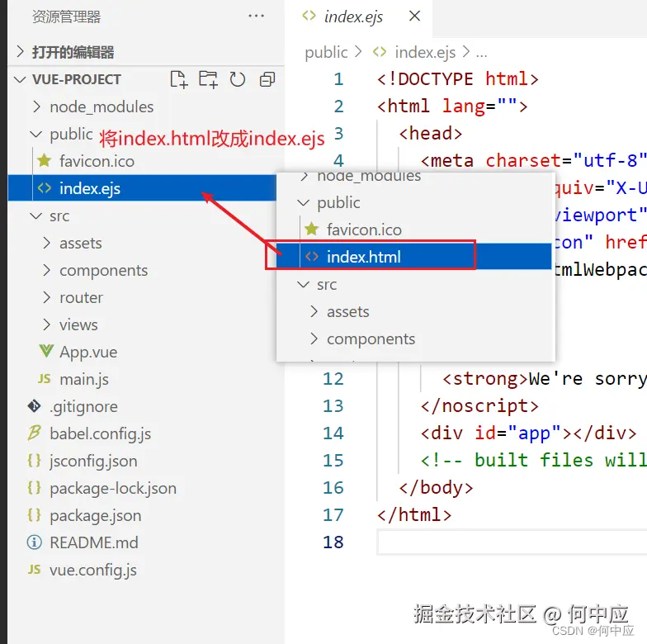Click the 资源管理器 explorer title
The image size is (647, 644).
pos(66,17)
